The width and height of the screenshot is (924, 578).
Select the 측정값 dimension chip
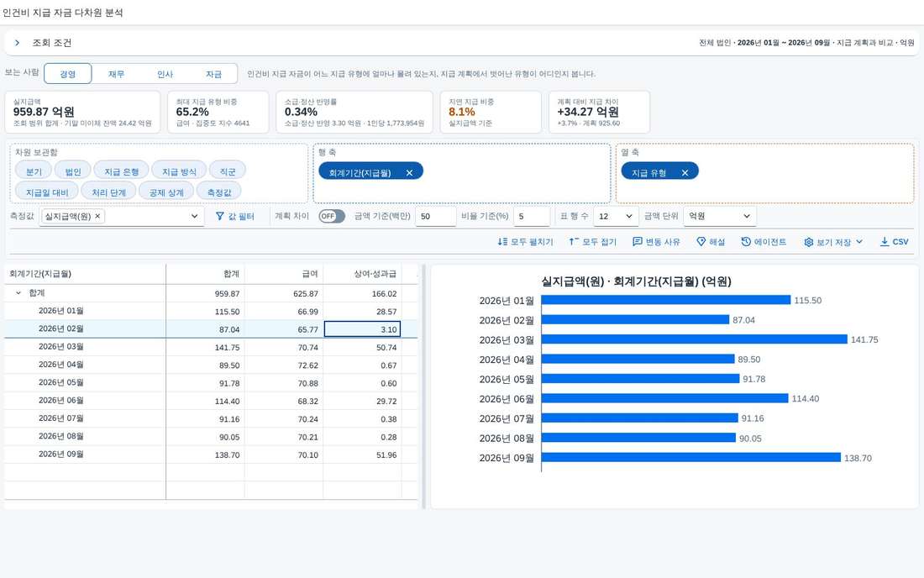click(219, 192)
